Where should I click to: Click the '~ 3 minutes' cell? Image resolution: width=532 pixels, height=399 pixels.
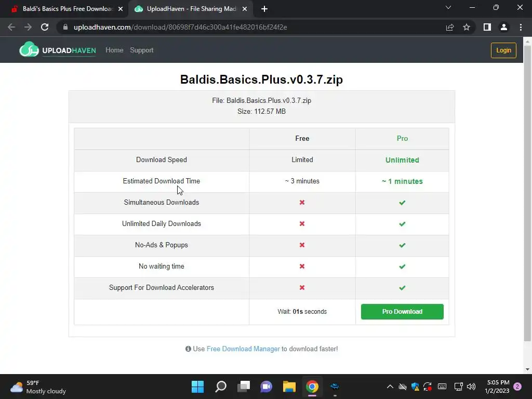pyautogui.click(x=302, y=181)
